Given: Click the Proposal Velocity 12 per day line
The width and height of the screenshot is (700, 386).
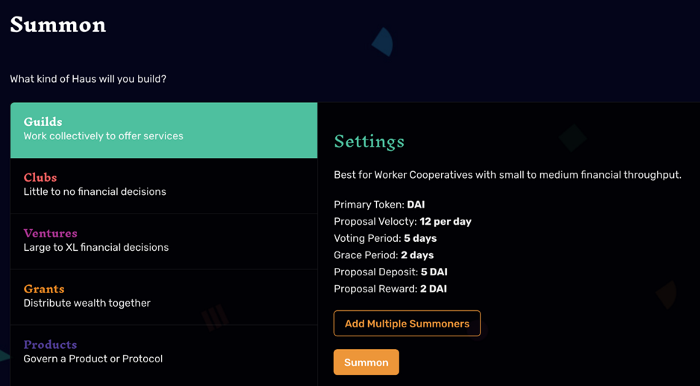Looking at the screenshot, I should (x=402, y=221).
